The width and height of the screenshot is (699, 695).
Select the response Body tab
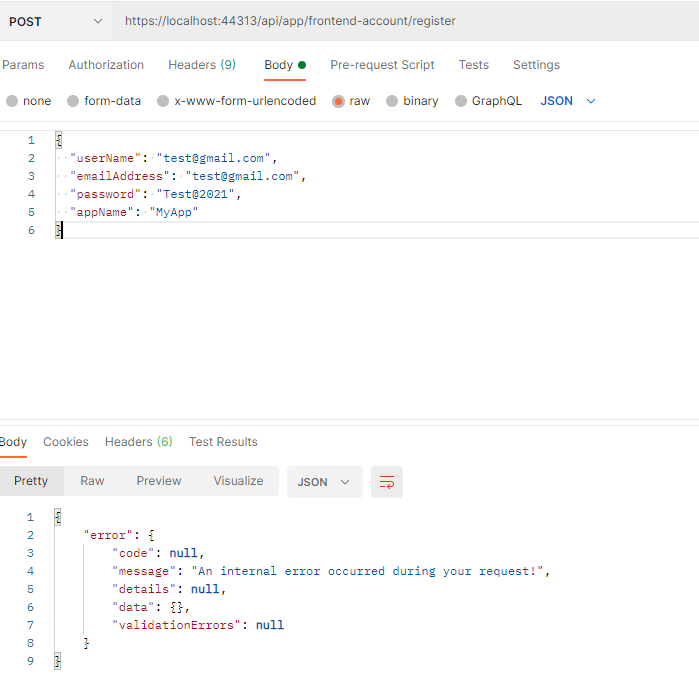click(13, 442)
